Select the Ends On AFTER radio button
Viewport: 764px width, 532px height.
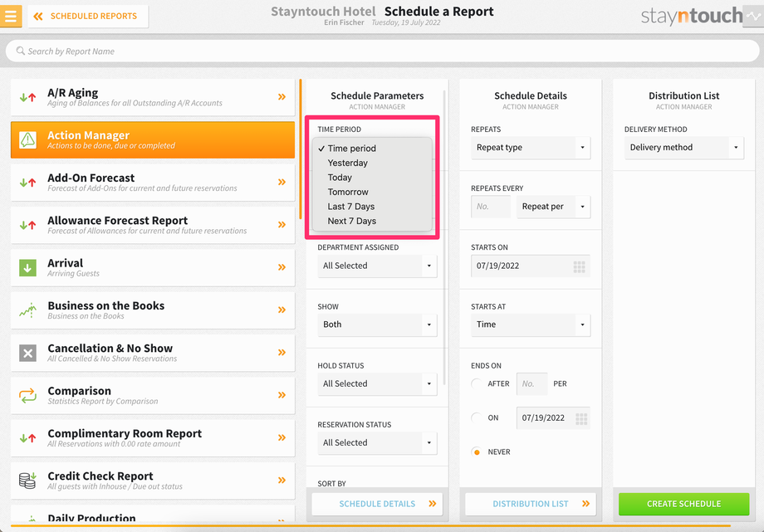(x=477, y=384)
